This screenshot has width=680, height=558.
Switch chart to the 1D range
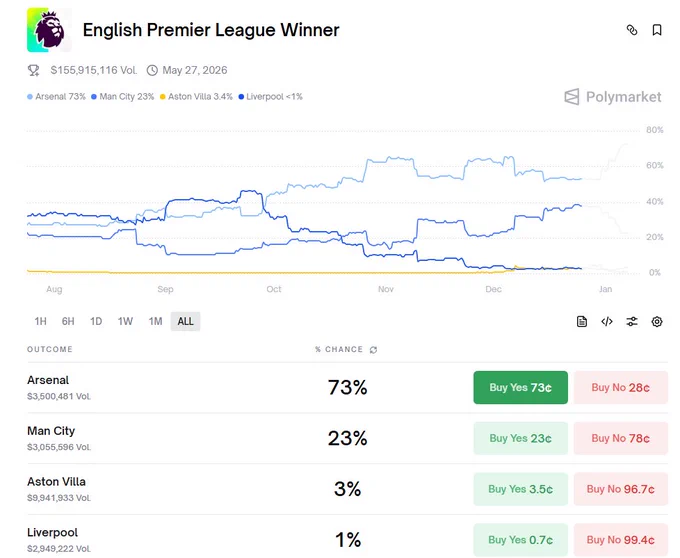96,321
